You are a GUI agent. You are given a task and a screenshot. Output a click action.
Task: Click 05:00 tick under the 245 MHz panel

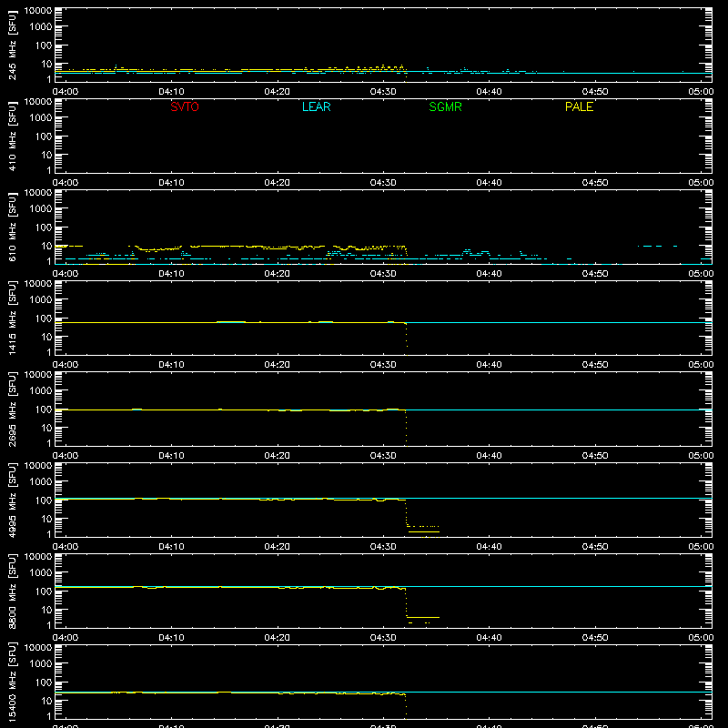point(701,92)
